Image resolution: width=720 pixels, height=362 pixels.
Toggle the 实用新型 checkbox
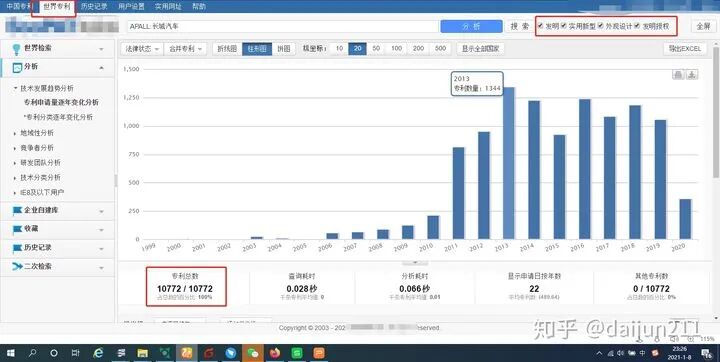coord(564,26)
